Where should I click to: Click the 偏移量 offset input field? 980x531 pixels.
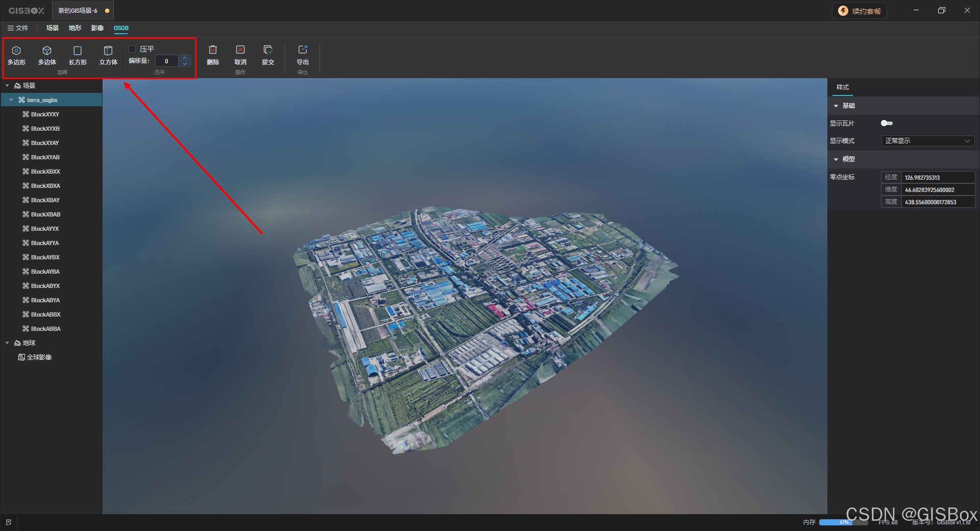167,61
